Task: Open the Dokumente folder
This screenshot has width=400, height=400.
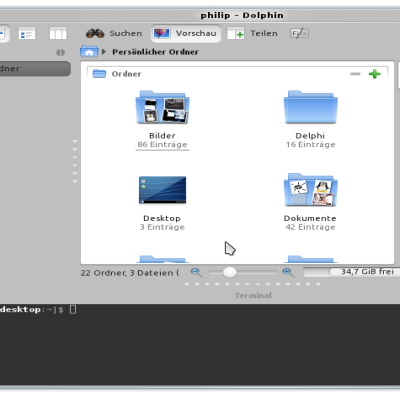Action: click(310, 190)
